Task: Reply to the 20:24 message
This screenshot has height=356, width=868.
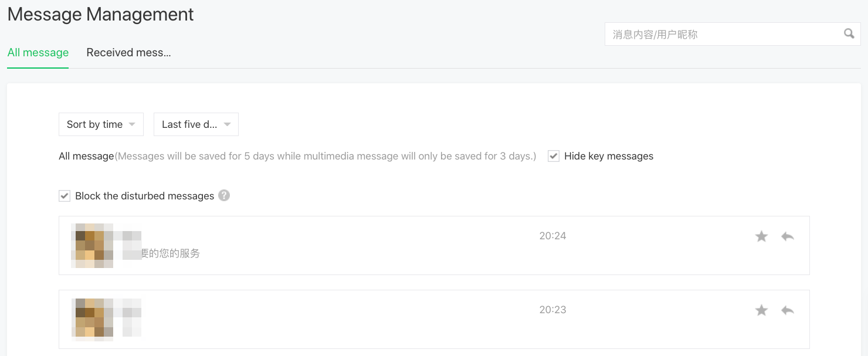Action: point(788,236)
